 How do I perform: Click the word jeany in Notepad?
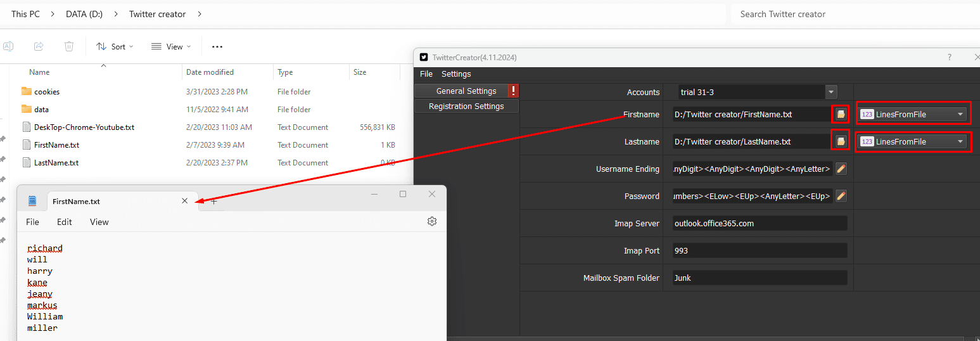click(40, 293)
